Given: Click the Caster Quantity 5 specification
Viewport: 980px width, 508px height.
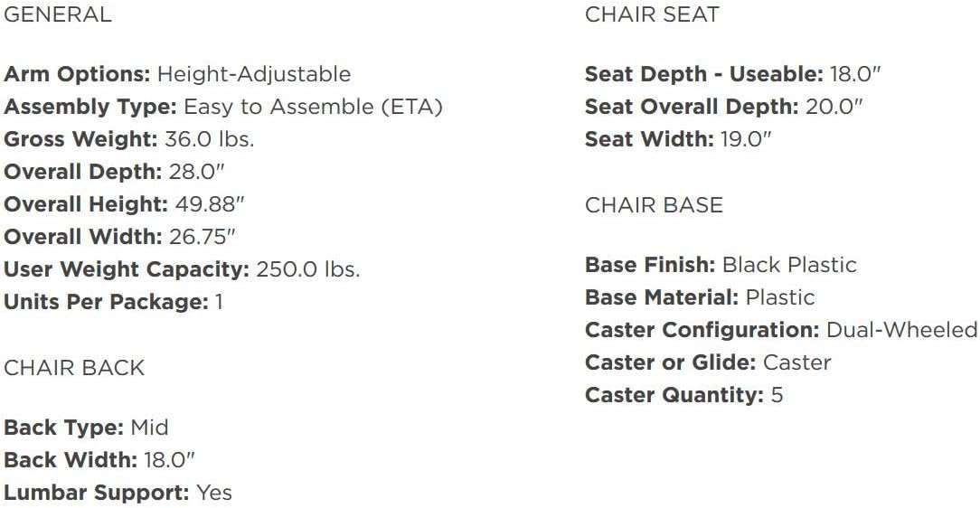Looking at the screenshot, I should (683, 395).
